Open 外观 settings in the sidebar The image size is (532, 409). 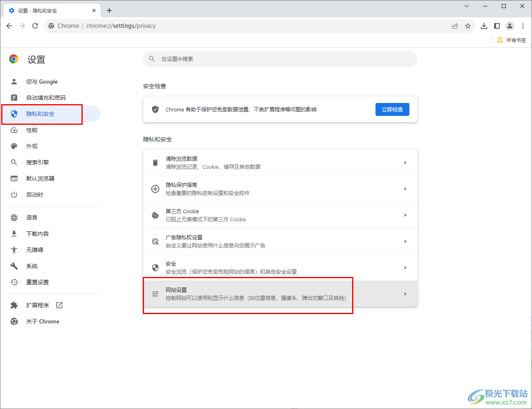pyautogui.click(x=51, y=146)
